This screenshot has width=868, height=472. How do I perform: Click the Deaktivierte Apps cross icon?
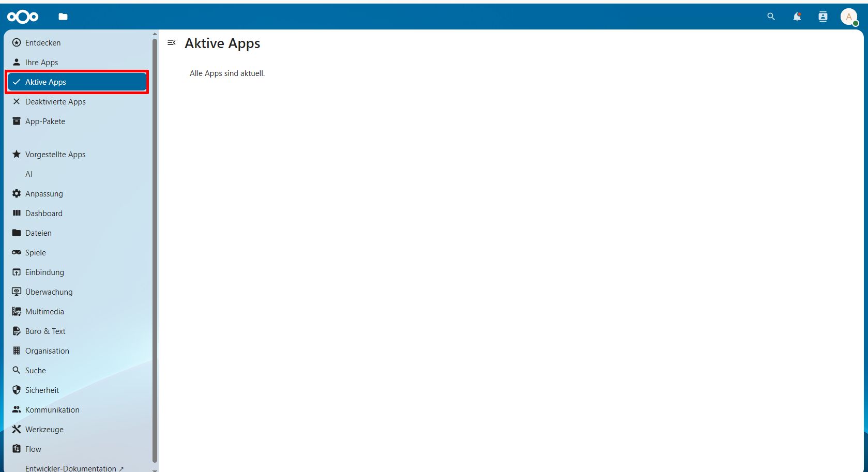(17, 102)
